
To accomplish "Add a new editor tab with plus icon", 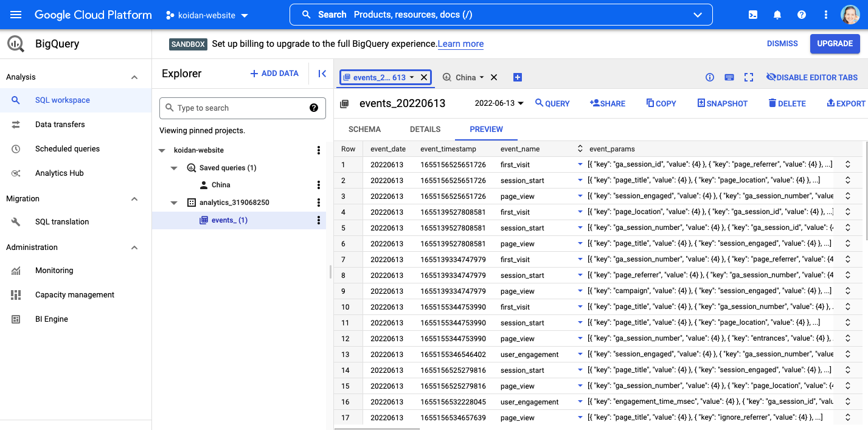I will pos(518,77).
